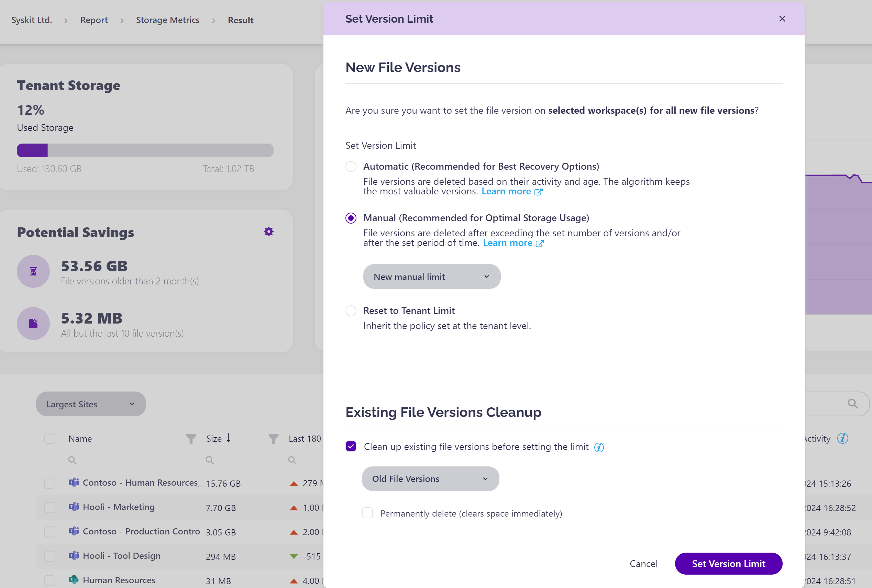Screen dimensions: 872x588
Task: Enable Permanently delete checkbox
Action: (x=367, y=513)
